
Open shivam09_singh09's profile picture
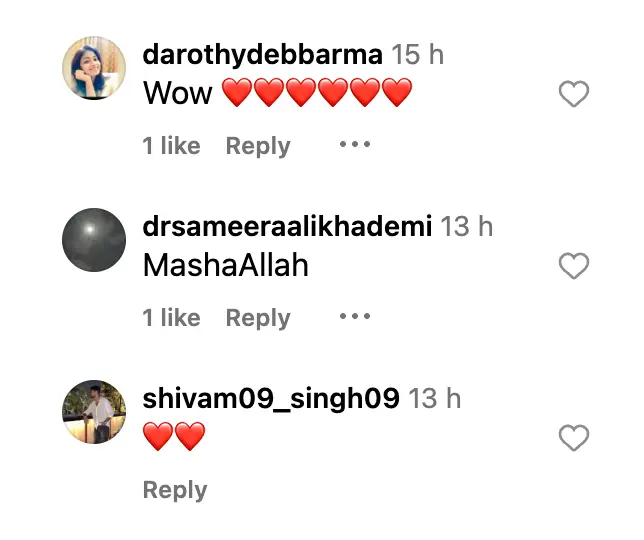tap(94, 412)
